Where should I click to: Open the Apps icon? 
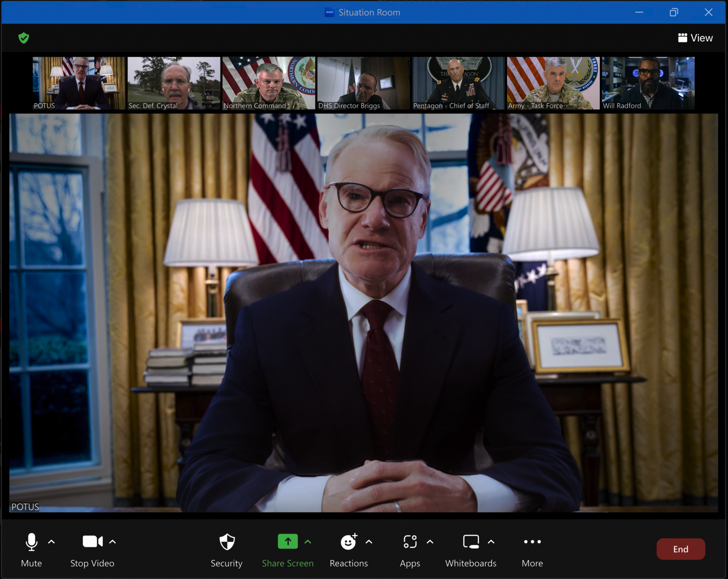pos(410,541)
